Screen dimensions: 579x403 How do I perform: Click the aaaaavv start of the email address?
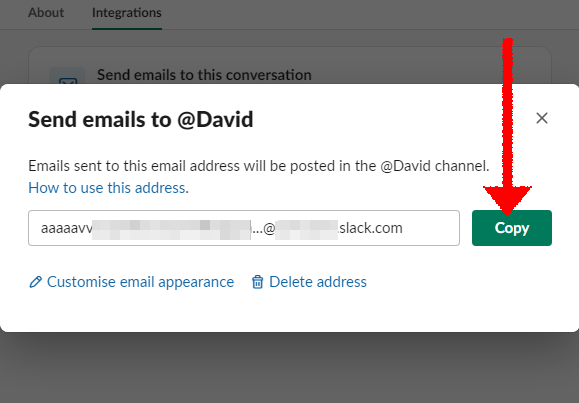coord(66,228)
